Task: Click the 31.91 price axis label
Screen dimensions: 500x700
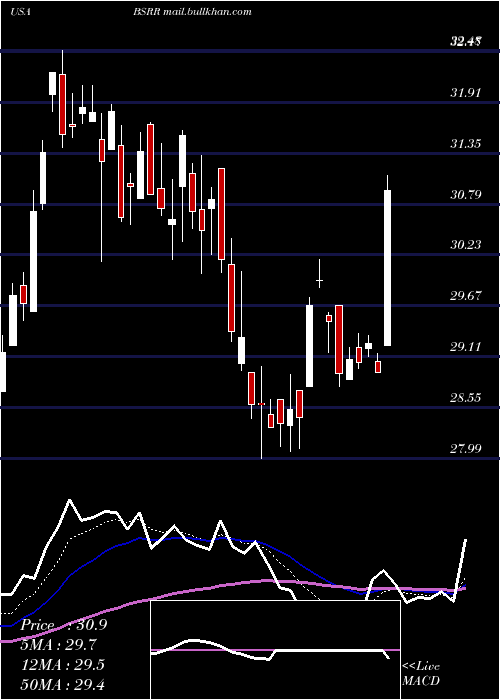Action: [466, 93]
